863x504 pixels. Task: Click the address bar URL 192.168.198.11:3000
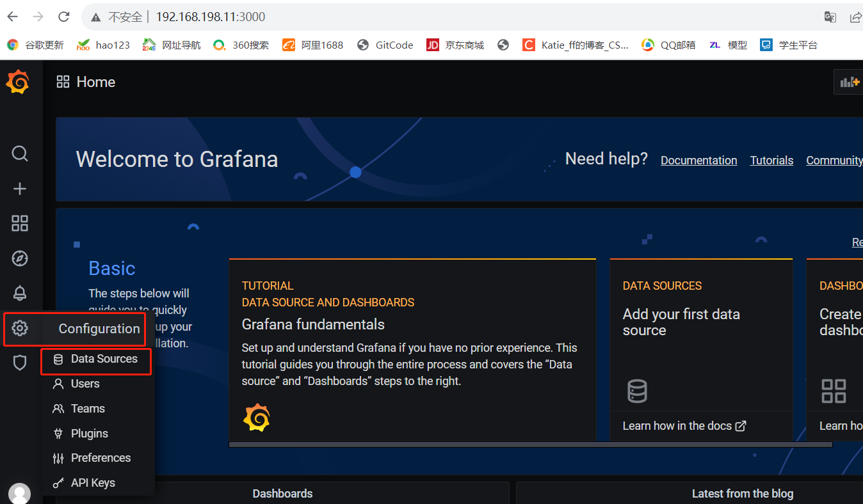pyautogui.click(x=211, y=17)
